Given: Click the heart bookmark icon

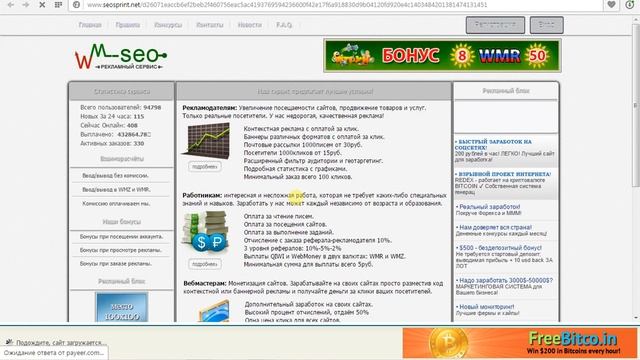Looking at the screenshot, I should click(611, 5).
